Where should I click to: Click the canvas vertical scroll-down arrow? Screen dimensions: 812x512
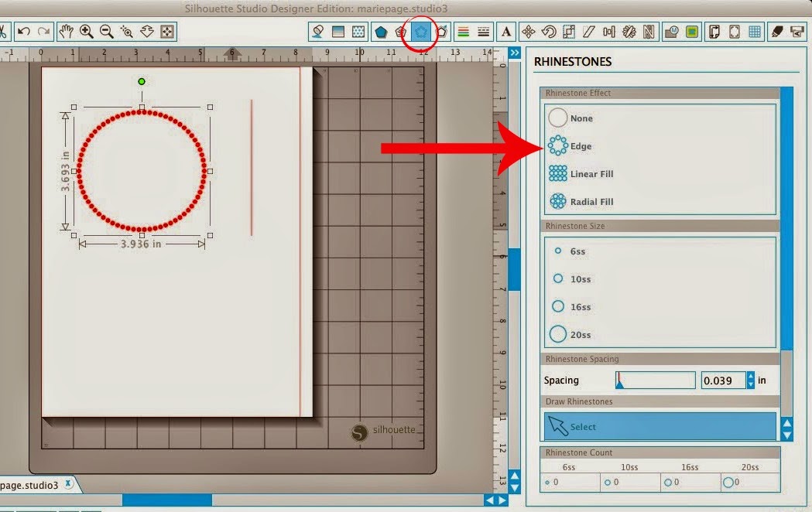(x=515, y=488)
